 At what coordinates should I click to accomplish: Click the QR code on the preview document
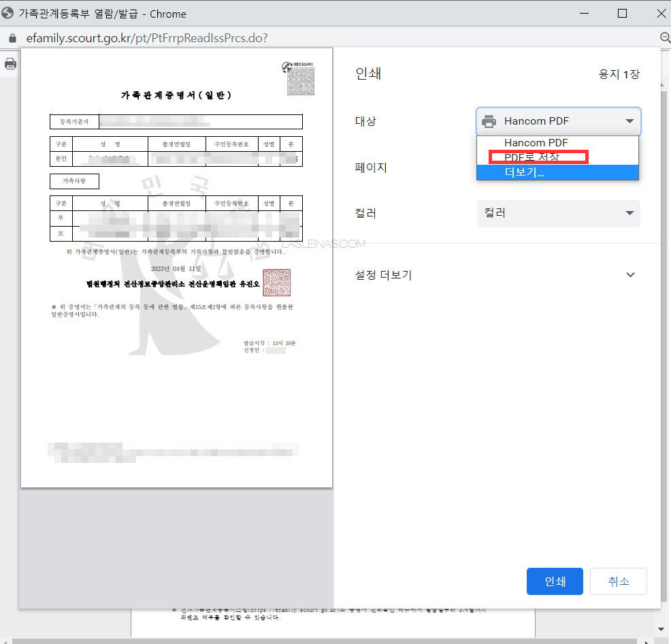coord(300,81)
